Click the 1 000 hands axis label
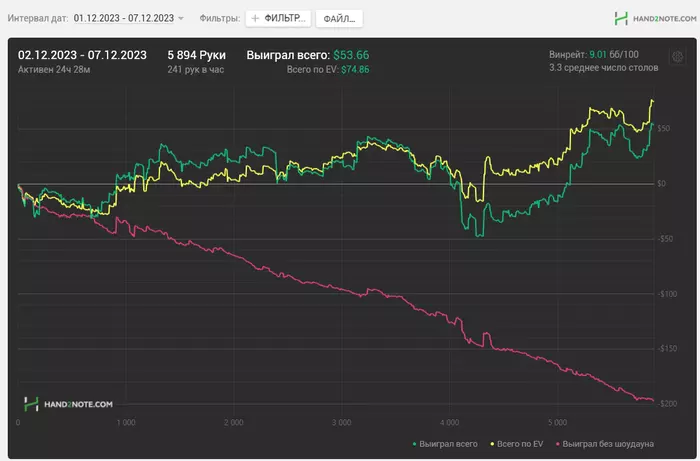 coord(126,423)
